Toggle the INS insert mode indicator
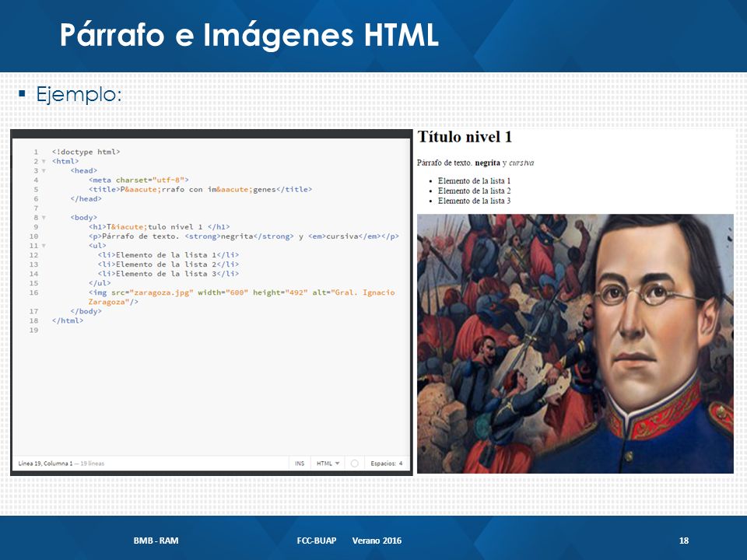 point(299,464)
